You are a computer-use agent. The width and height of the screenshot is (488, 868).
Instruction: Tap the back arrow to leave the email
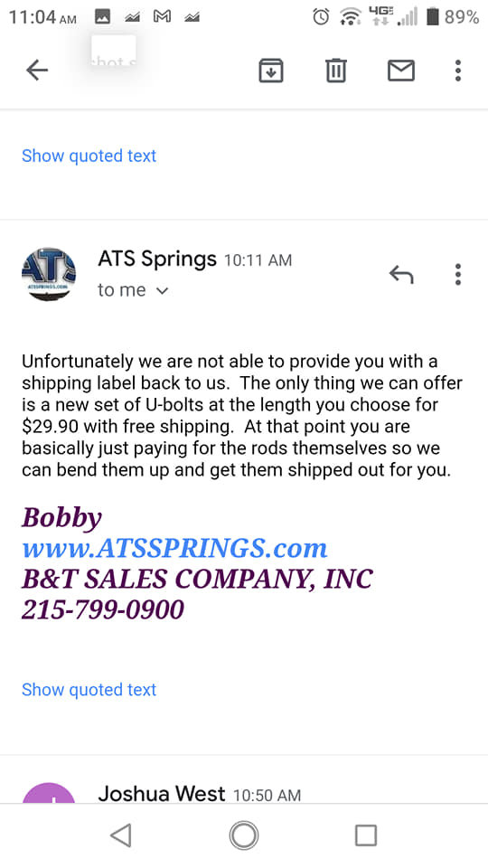(37, 71)
